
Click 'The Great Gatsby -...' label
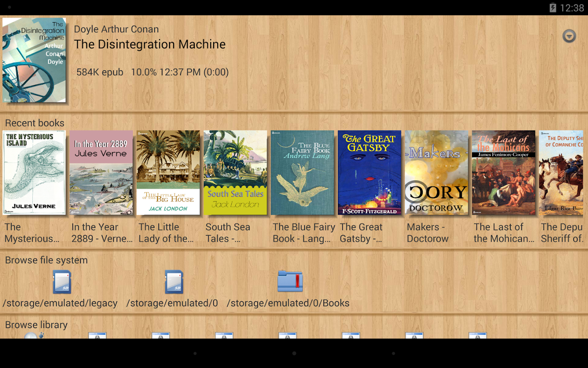(361, 233)
